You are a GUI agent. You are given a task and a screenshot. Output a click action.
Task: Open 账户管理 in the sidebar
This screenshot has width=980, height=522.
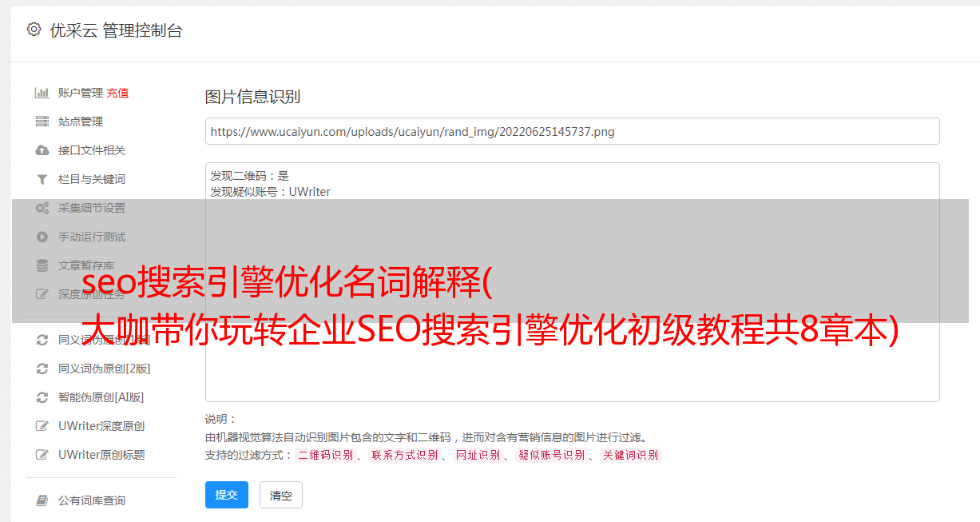pyautogui.click(x=81, y=93)
